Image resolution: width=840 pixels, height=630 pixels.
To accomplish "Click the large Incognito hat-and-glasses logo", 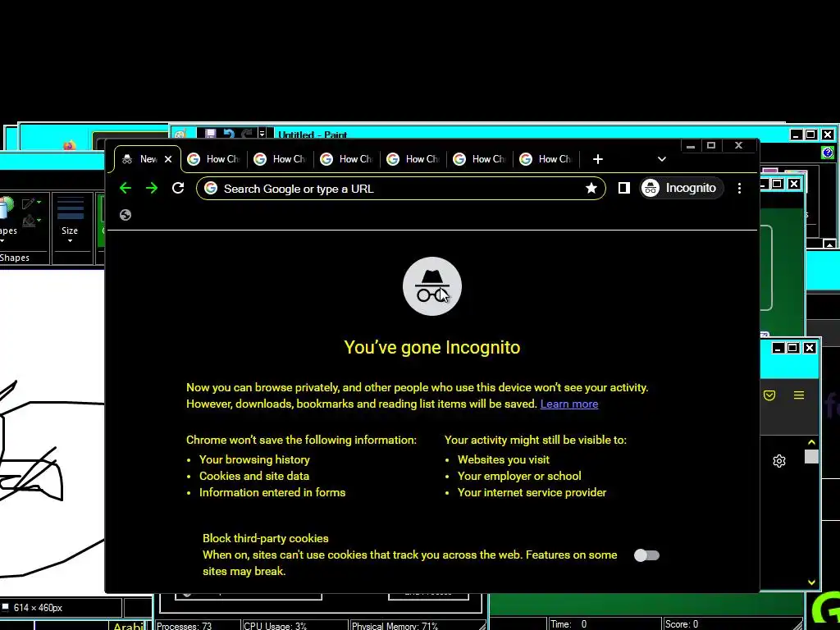I will (x=431, y=286).
